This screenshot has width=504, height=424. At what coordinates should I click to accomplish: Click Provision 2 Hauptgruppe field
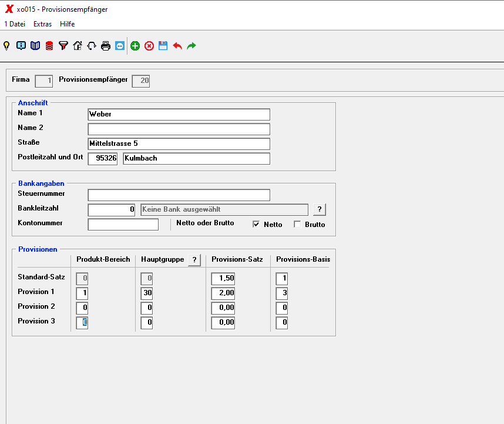click(x=147, y=308)
